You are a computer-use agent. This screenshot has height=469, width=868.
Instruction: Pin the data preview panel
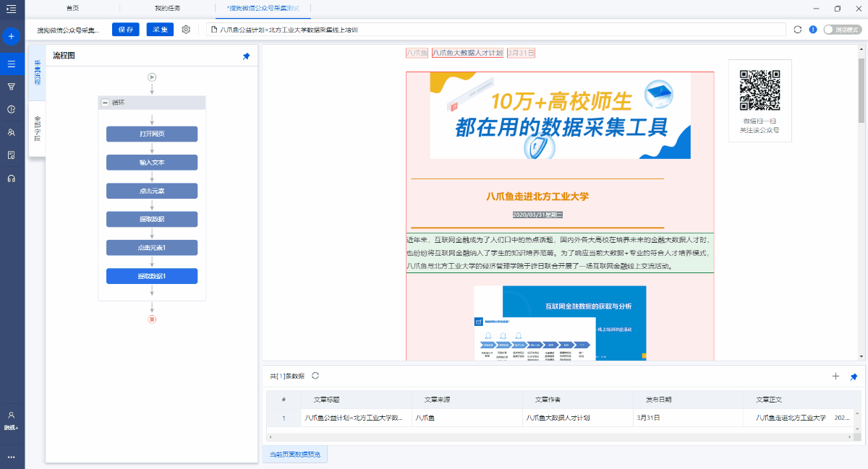click(x=854, y=377)
